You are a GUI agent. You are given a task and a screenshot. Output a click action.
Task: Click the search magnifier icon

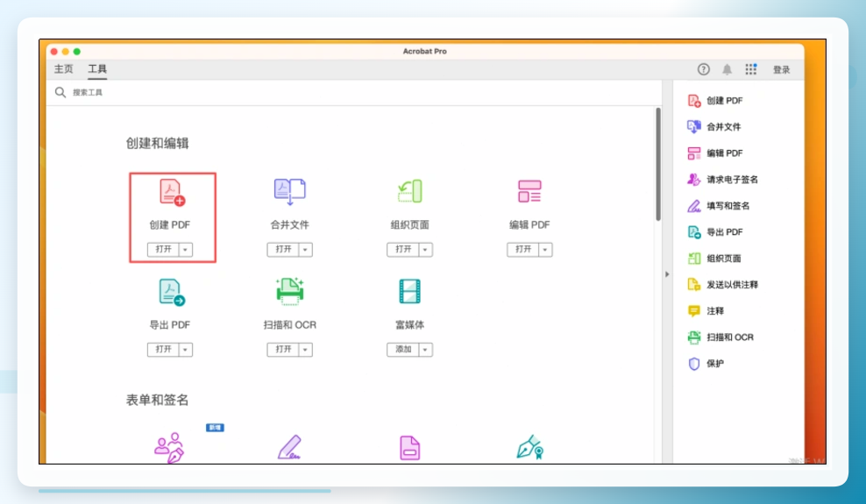pyautogui.click(x=60, y=92)
